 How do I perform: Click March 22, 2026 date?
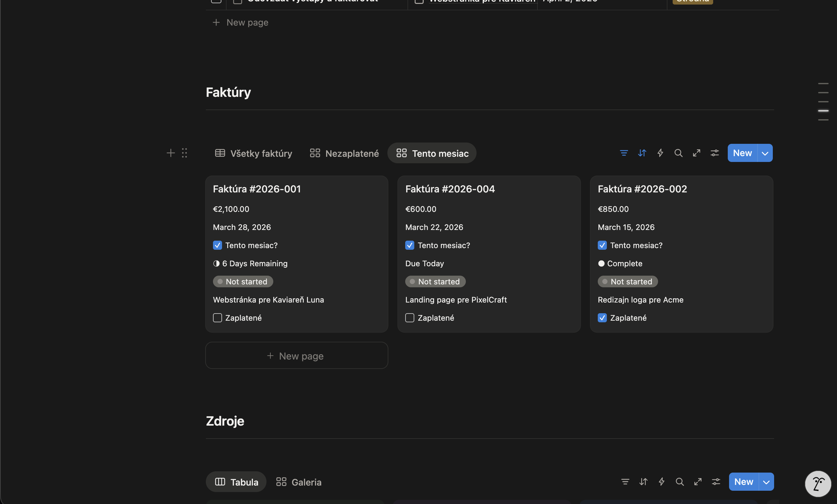[434, 227]
